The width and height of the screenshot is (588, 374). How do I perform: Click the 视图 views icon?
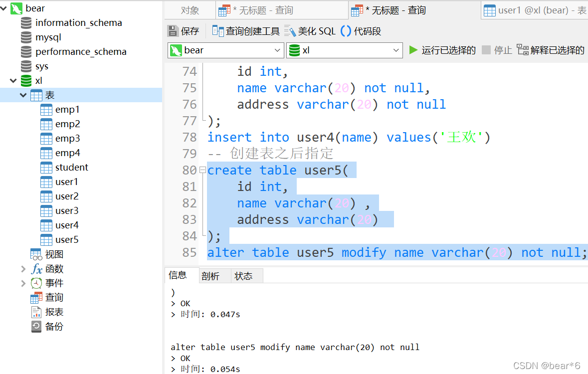[x=36, y=254]
